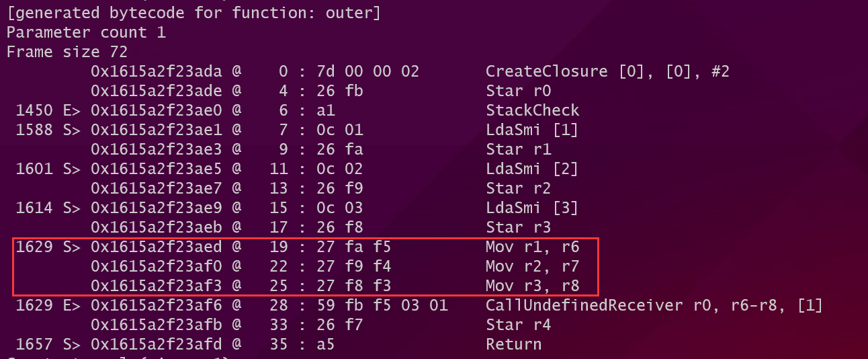Click the CallUndefinedReceiver instruction
This screenshot has height=359, width=868.
[654, 306]
